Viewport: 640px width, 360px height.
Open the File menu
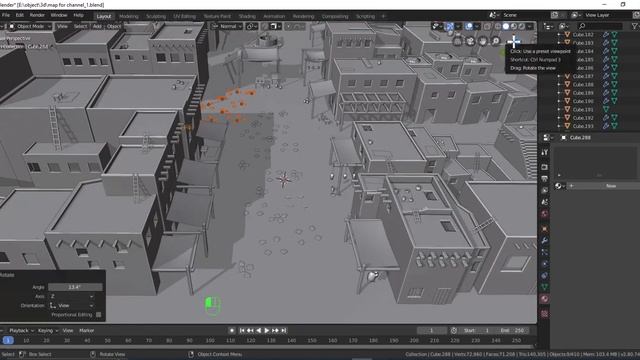click(6, 15)
